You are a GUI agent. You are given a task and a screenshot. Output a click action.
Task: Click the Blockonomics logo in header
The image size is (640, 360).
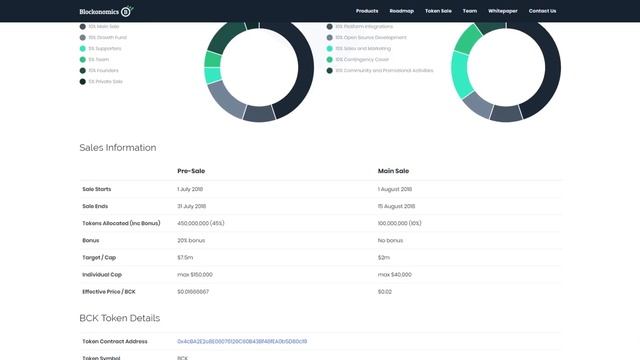click(x=107, y=11)
